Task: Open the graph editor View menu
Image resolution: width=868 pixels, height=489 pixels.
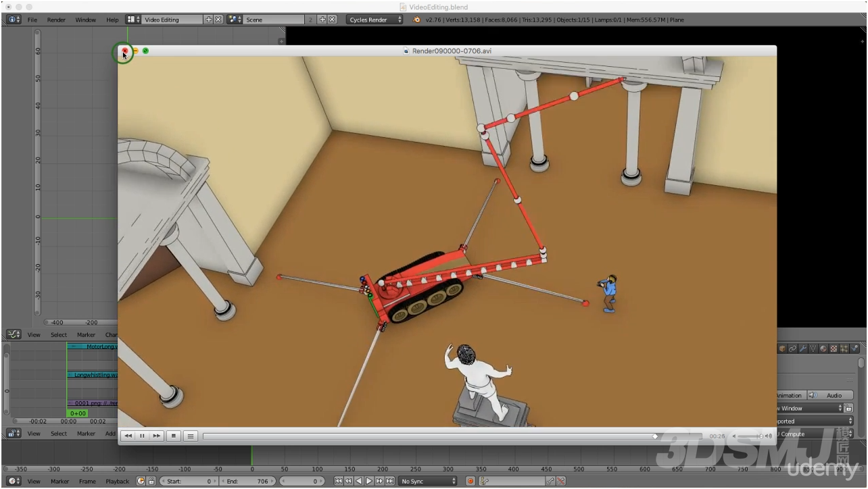Action: (x=34, y=334)
